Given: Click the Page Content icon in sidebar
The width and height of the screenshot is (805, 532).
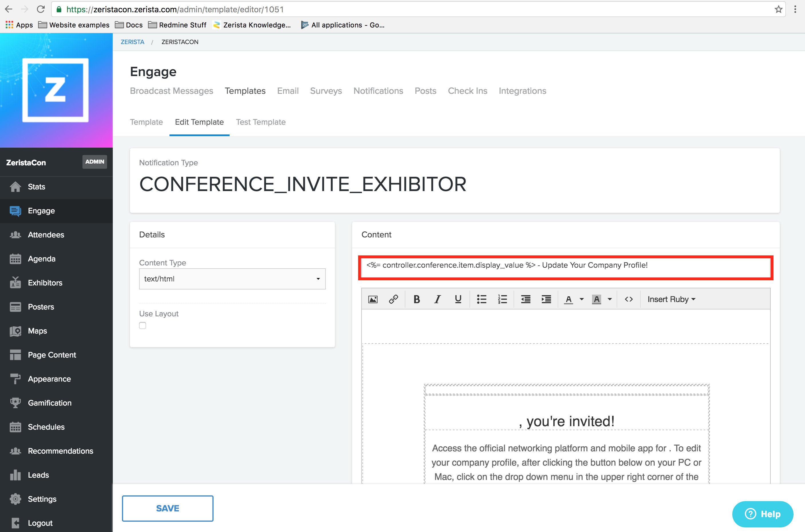Looking at the screenshot, I should point(15,355).
